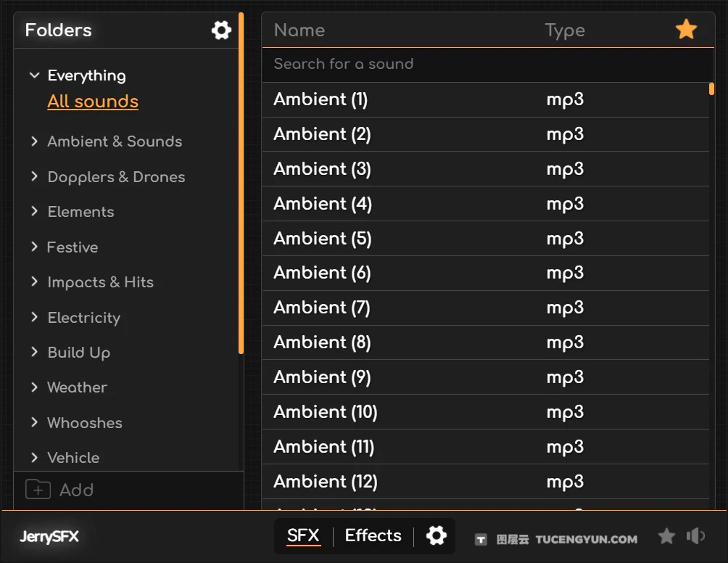Show favorites using the bottom bar star
The image size is (728, 563).
pos(666,536)
